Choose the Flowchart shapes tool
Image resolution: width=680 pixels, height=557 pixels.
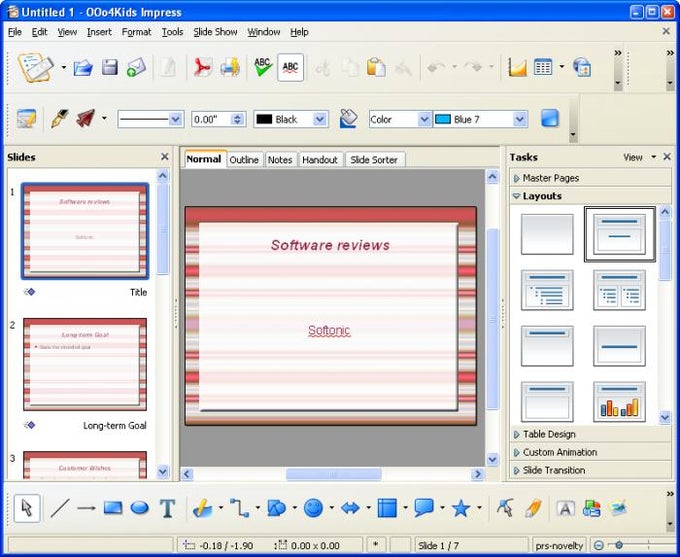coord(387,508)
